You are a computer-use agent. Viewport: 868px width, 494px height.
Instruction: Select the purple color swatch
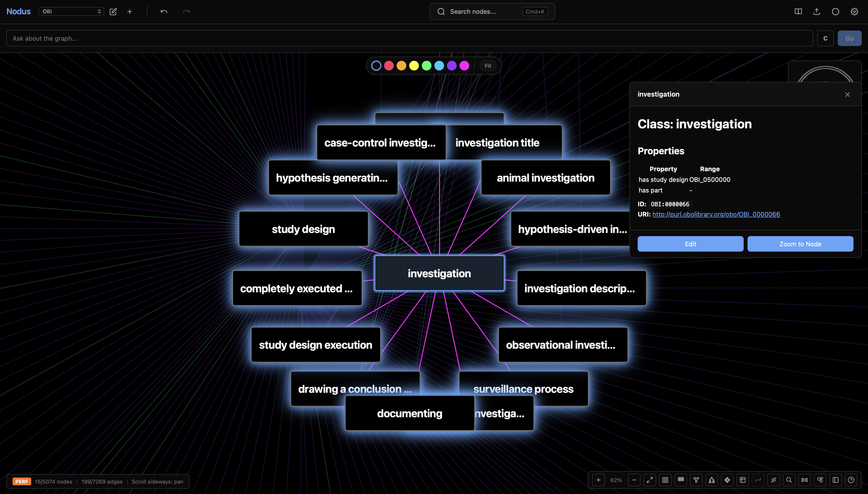[x=451, y=66]
